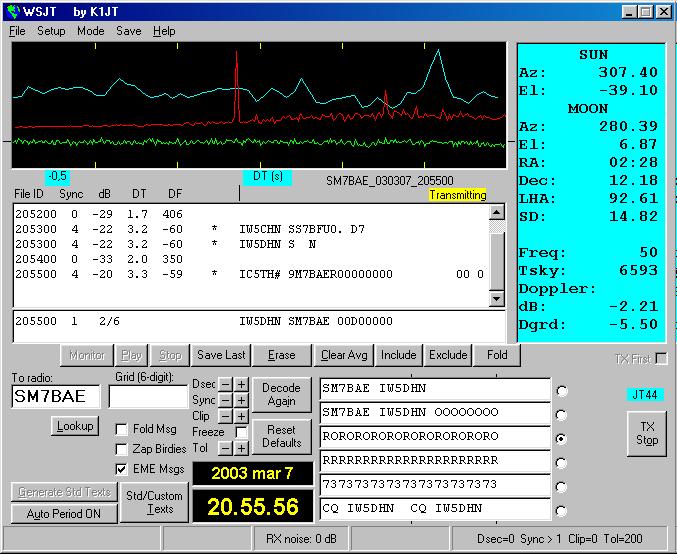Viewport: 677px width, 554px height.
Task: Click the Clear Avg button
Action: coord(345,355)
